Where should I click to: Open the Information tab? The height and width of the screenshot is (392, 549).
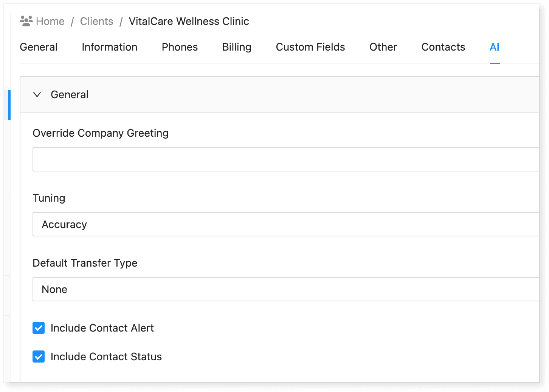tap(110, 47)
